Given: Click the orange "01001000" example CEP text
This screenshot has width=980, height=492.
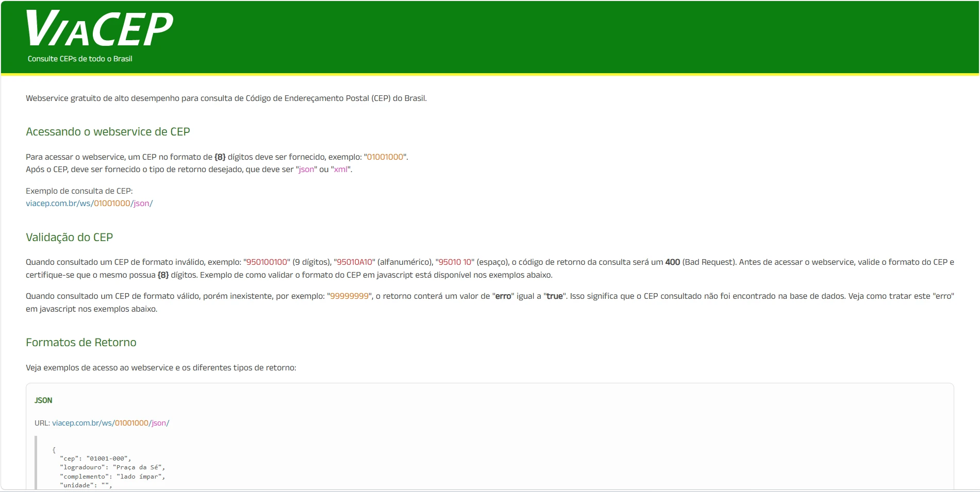Looking at the screenshot, I should pyautogui.click(x=385, y=157).
